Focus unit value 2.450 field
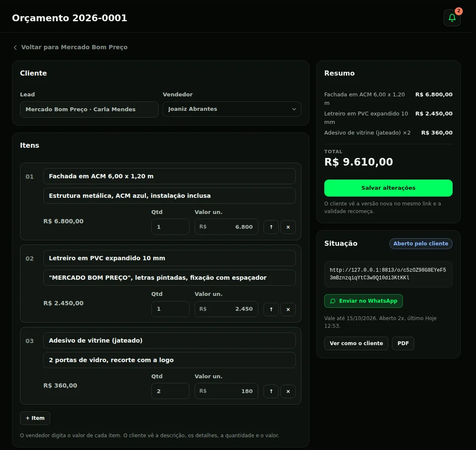 (x=226, y=309)
